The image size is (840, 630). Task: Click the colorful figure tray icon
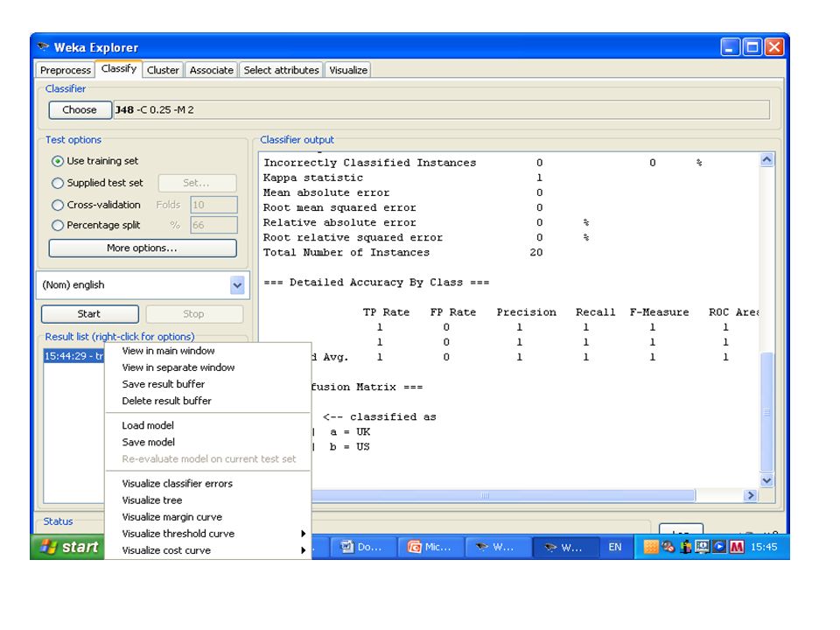(685, 547)
